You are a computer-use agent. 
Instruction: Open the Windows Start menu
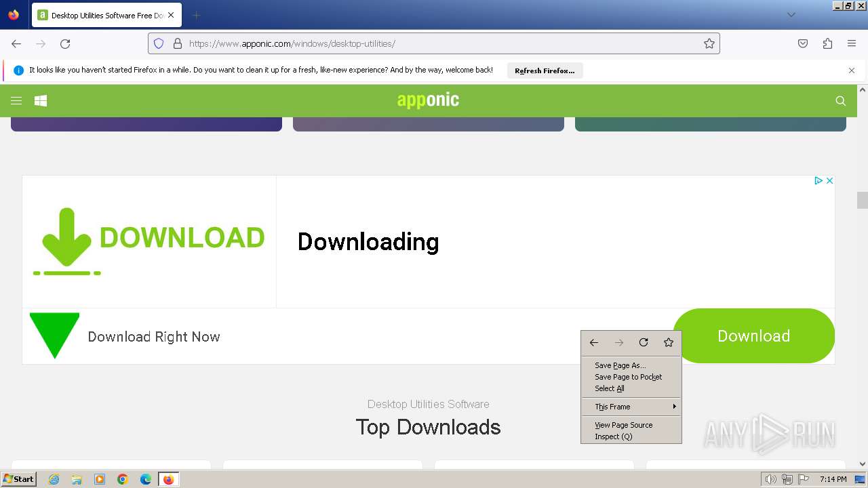(18, 479)
